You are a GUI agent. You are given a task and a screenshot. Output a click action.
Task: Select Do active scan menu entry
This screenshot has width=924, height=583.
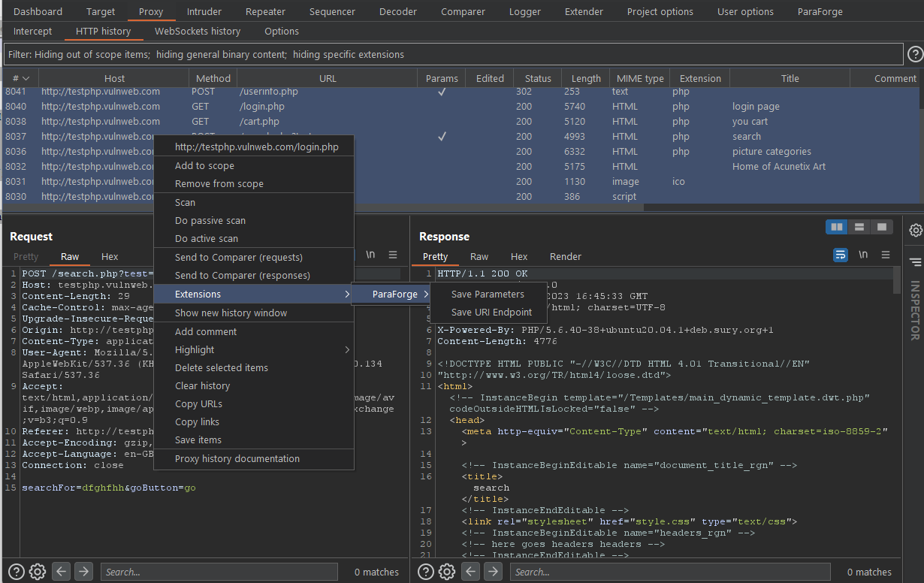(207, 239)
